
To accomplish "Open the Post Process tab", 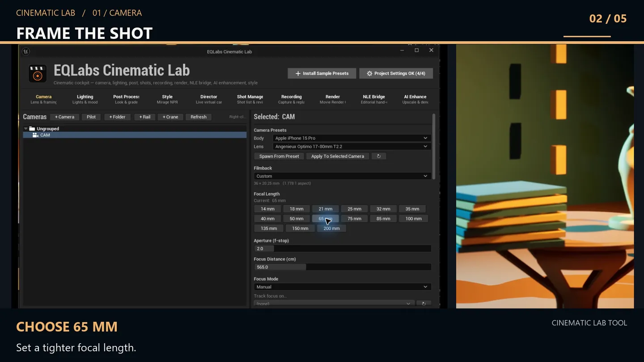I will point(126,99).
